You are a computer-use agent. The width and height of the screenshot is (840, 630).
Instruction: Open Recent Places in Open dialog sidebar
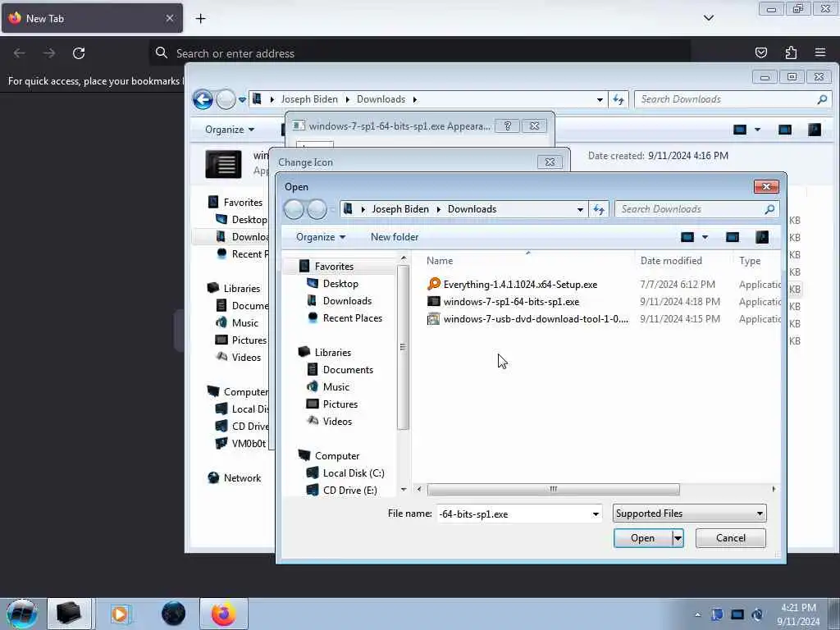pyautogui.click(x=353, y=317)
